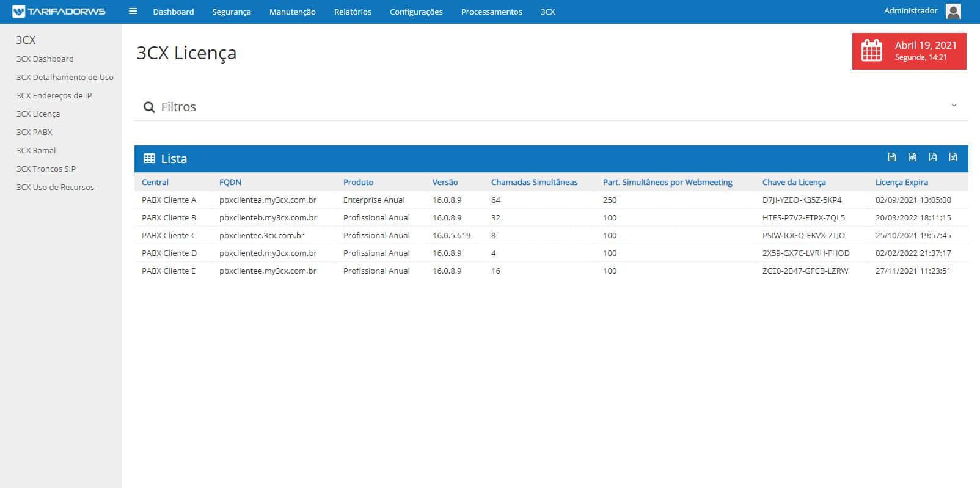This screenshot has width=980, height=488.
Task: Click the Enterprise Anual product cell
Action: [x=374, y=200]
